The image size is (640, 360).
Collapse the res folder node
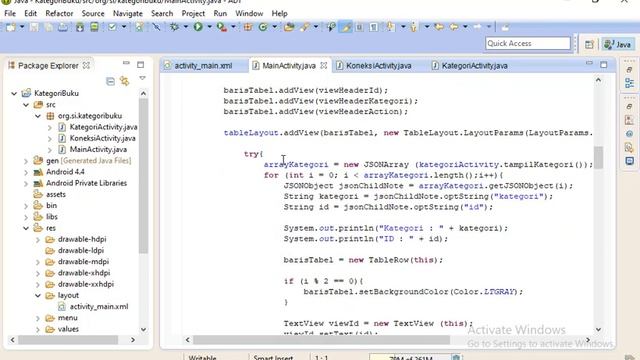(26, 228)
